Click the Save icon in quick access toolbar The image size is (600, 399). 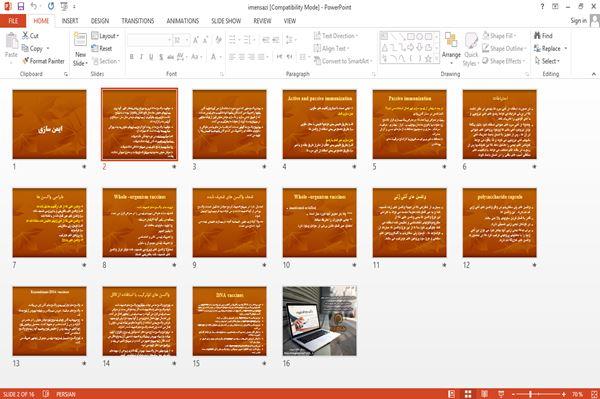pyautogui.click(x=21, y=6)
